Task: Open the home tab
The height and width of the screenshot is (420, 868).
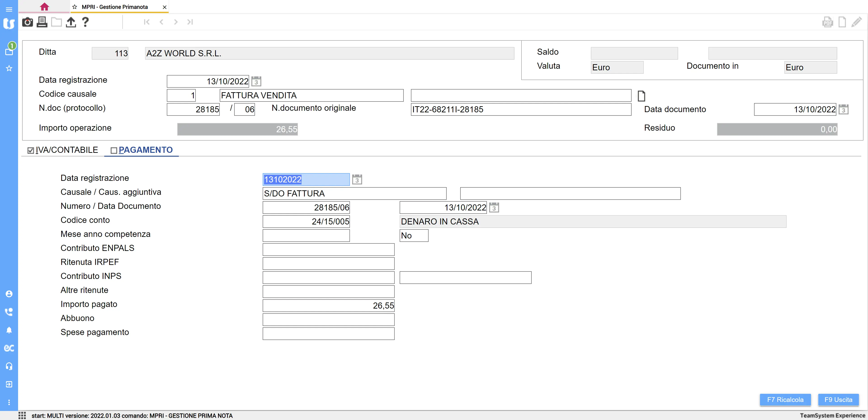Action: 45,7
